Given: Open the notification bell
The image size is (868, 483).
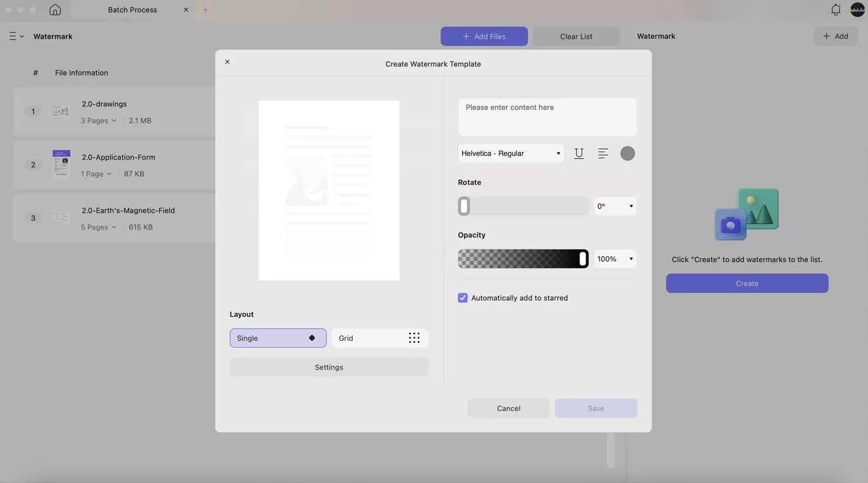Looking at the screenshot, I should (x=836, y=10).
